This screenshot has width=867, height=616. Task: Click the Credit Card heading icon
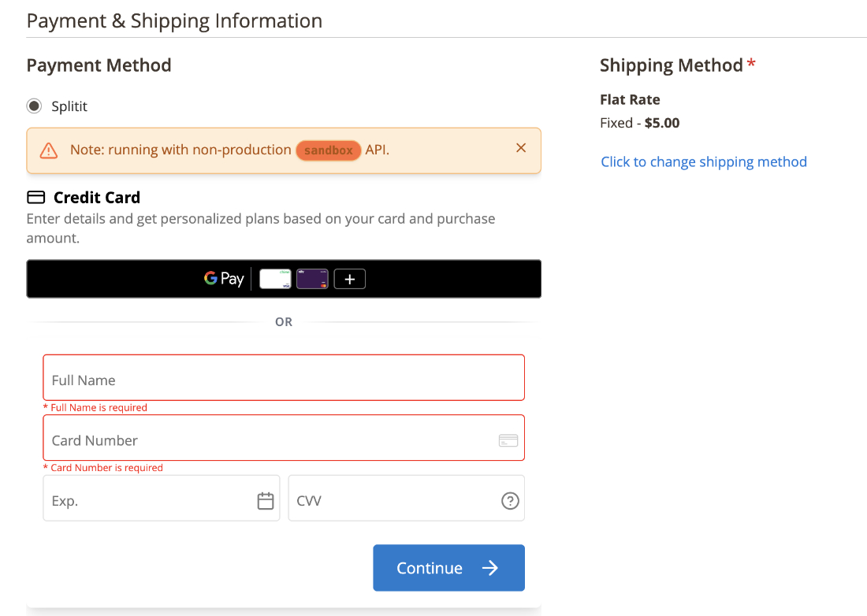tap(36, 197)
